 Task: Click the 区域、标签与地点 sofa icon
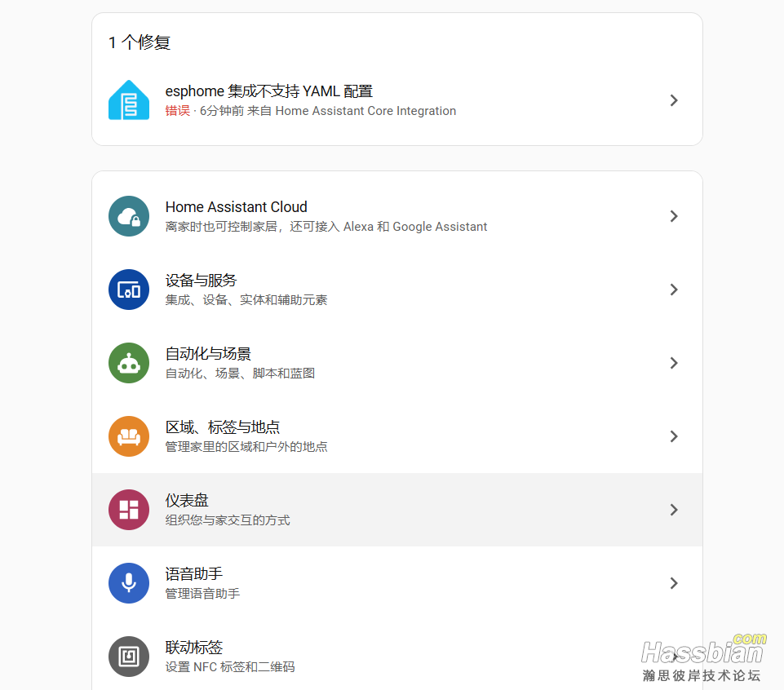pyautogui.click(x=129, y=436)
